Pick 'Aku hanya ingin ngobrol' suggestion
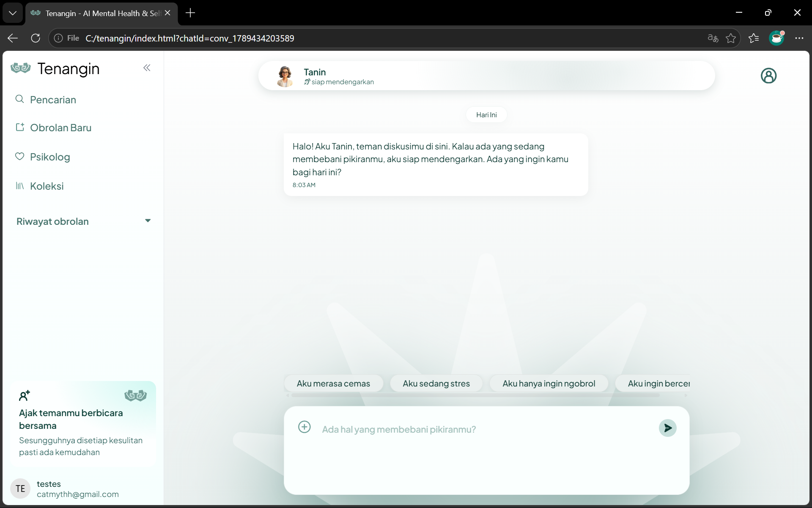Image resolution: width=812 pixels, height=508 pixels. pos(549,384)
